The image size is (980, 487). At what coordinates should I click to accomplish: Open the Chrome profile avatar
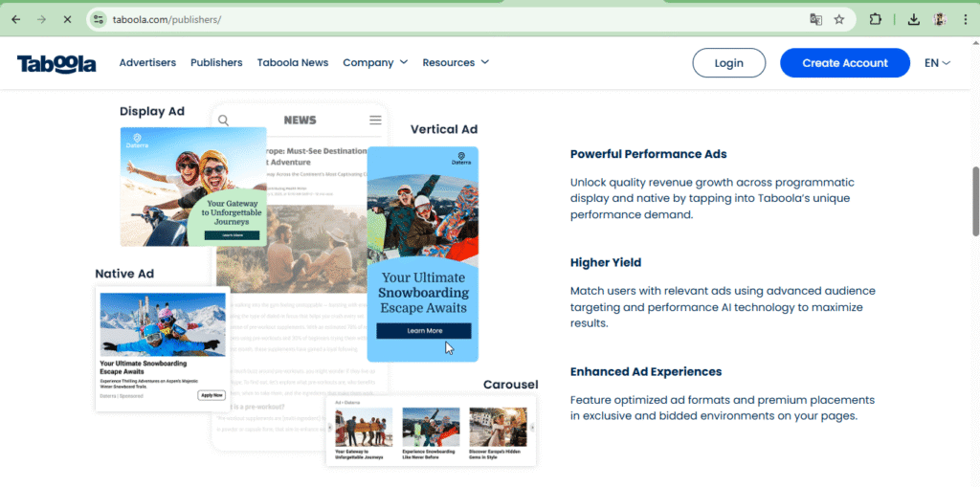940,19
